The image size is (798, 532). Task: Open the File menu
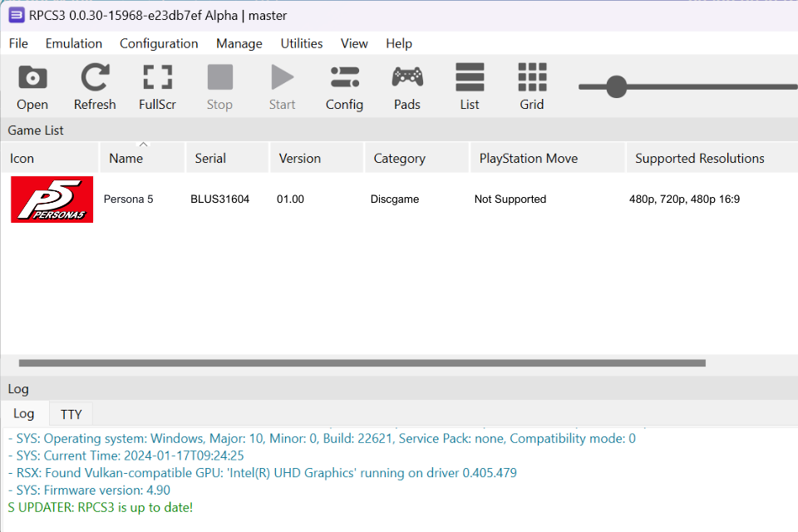click(18, 44)
